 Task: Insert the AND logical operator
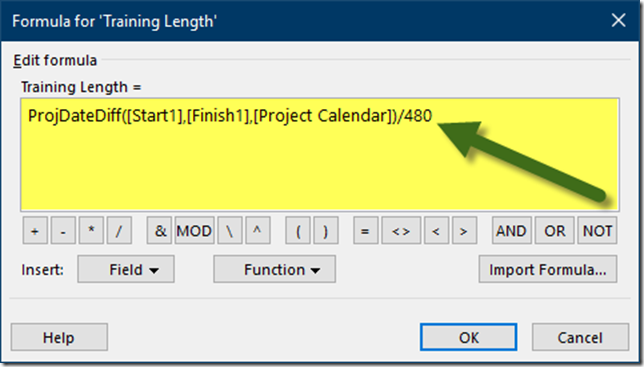511,231
